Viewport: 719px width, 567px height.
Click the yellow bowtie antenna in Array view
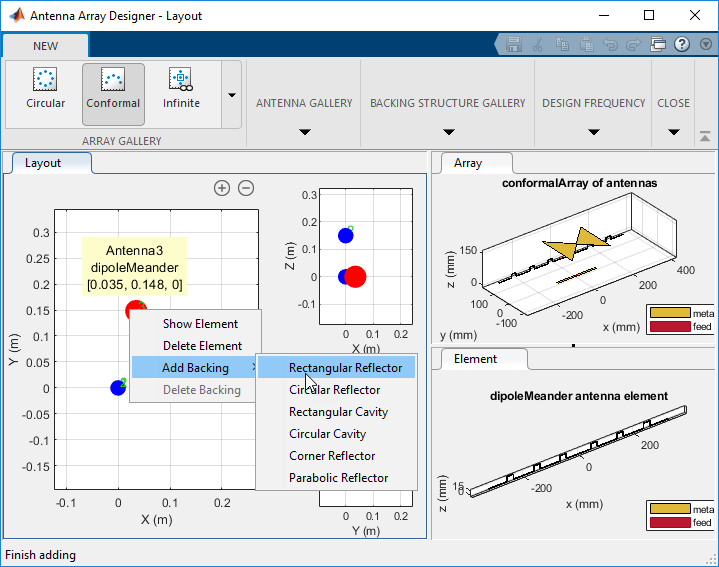(x=576, y=243)
